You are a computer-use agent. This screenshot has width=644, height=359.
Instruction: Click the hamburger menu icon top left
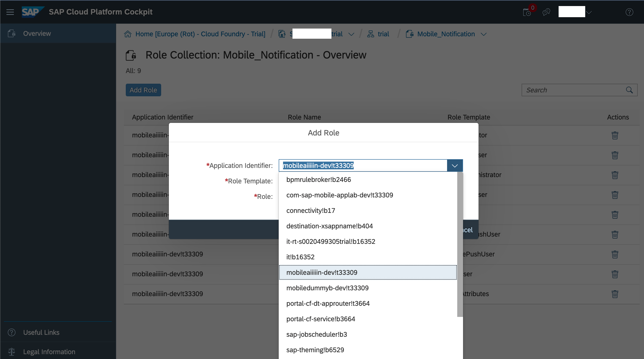click(x=10, y=12)
